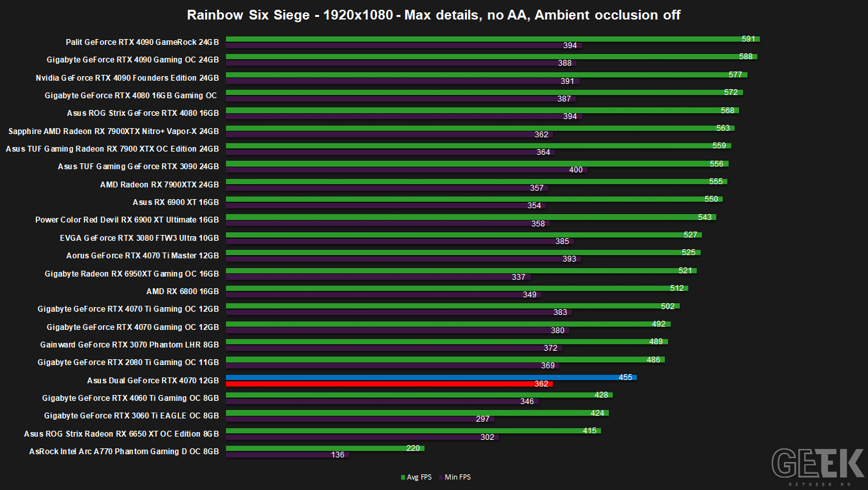Click the 136 Min FPS bar for Arc A770
The height and width of the screenshot is (490, 868).
tap(287, 455)
